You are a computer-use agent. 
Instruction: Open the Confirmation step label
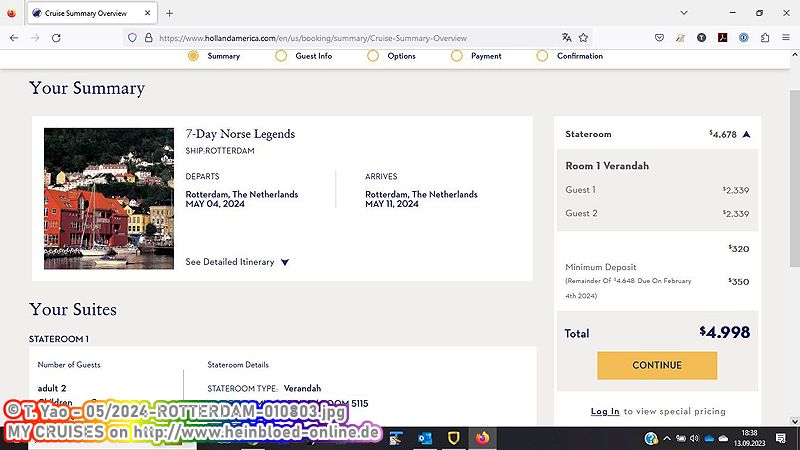(x=580, y=56)
